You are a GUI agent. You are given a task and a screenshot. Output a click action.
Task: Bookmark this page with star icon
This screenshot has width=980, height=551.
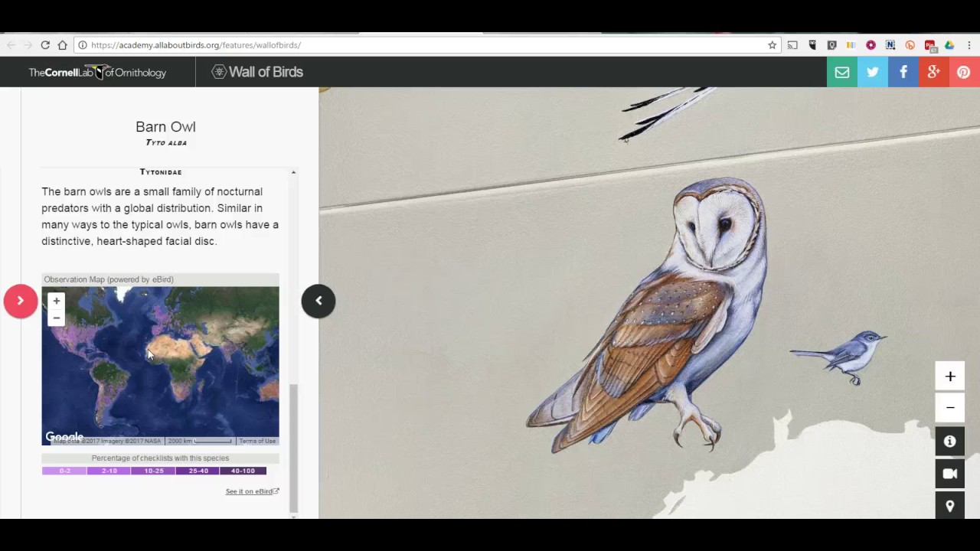(772, 45)
